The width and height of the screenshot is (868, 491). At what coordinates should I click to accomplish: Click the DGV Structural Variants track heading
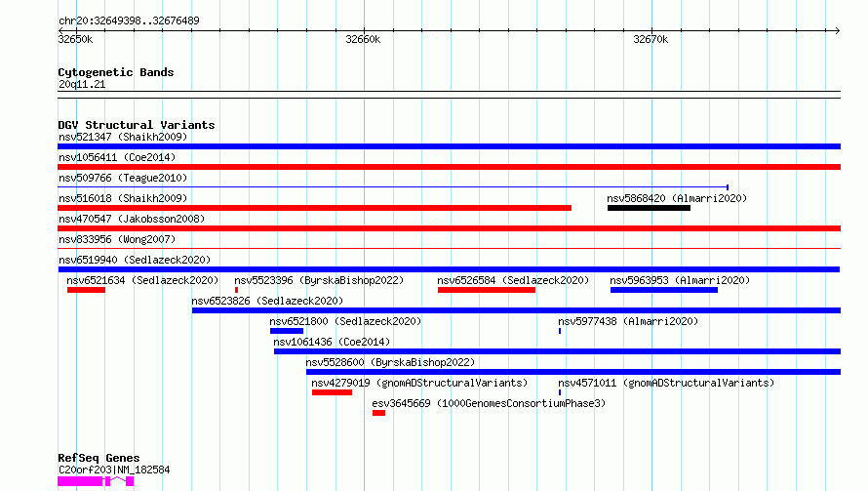137,125
